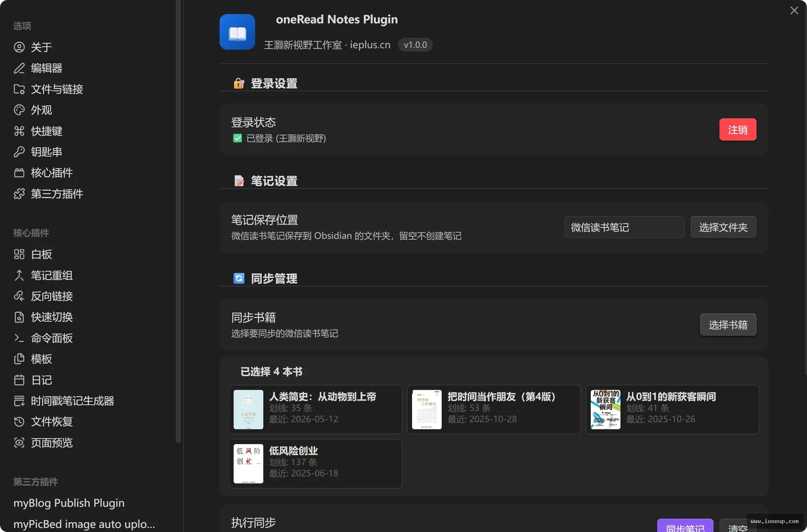Click the 选择文件夹 button
807x532 pixels.
click(723, 227)
